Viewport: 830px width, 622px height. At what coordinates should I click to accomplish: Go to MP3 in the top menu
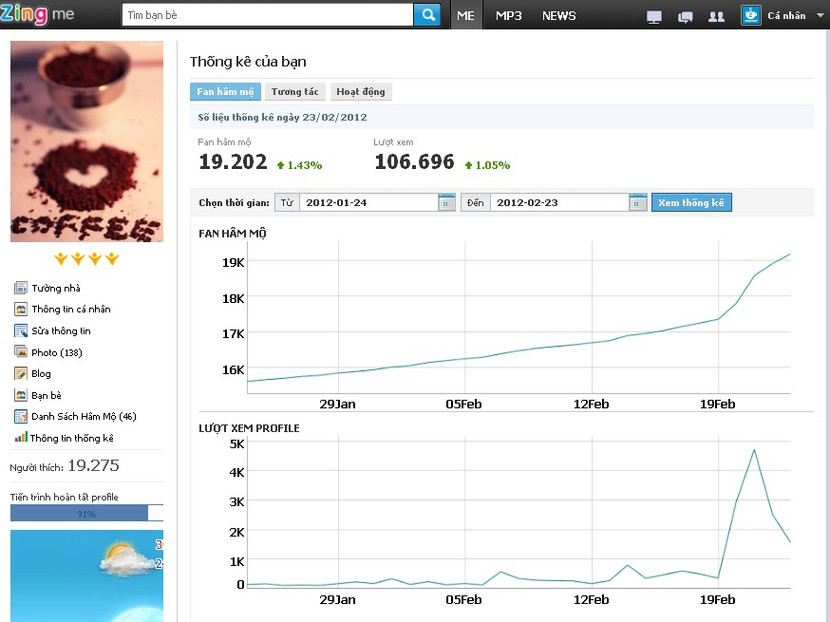509,16
